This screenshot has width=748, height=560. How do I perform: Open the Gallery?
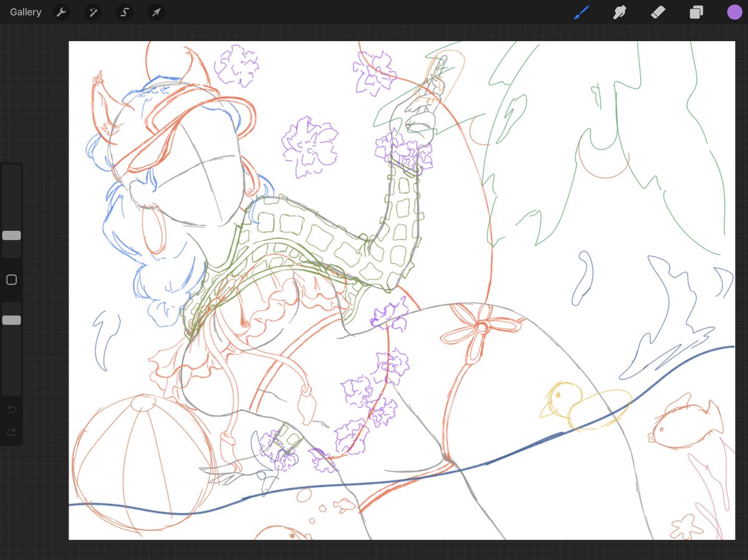[26, 12]
